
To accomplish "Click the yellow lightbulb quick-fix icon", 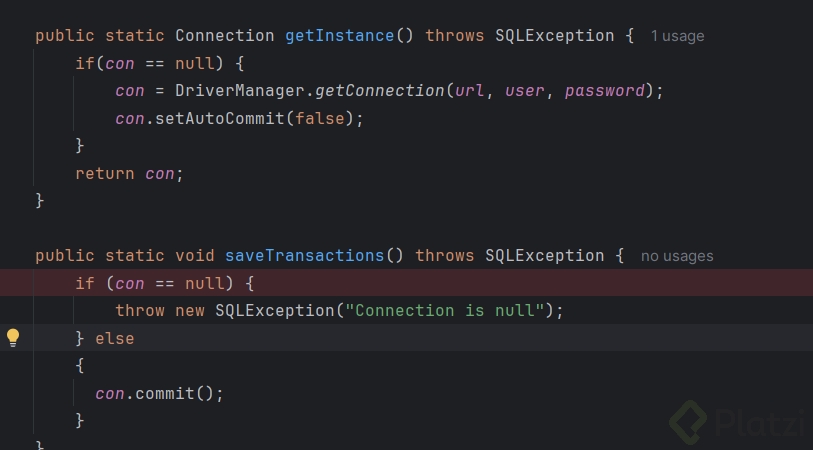I will tap(13, 338).
